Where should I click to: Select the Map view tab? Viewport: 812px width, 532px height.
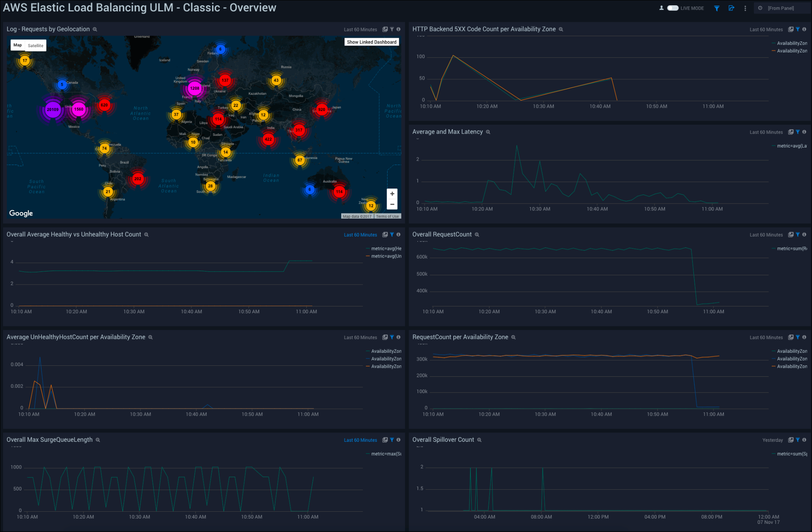pyautogui.click(x=17, y=45)
